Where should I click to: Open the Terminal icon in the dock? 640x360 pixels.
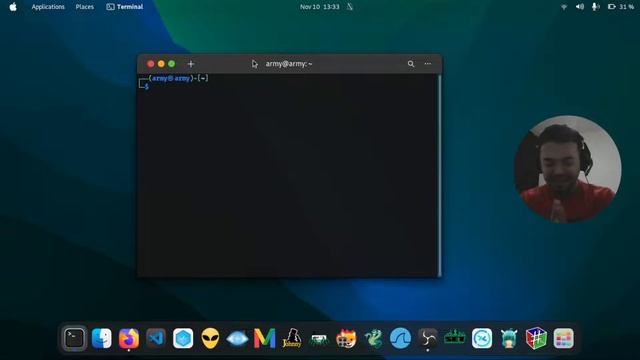coord(74,338)
